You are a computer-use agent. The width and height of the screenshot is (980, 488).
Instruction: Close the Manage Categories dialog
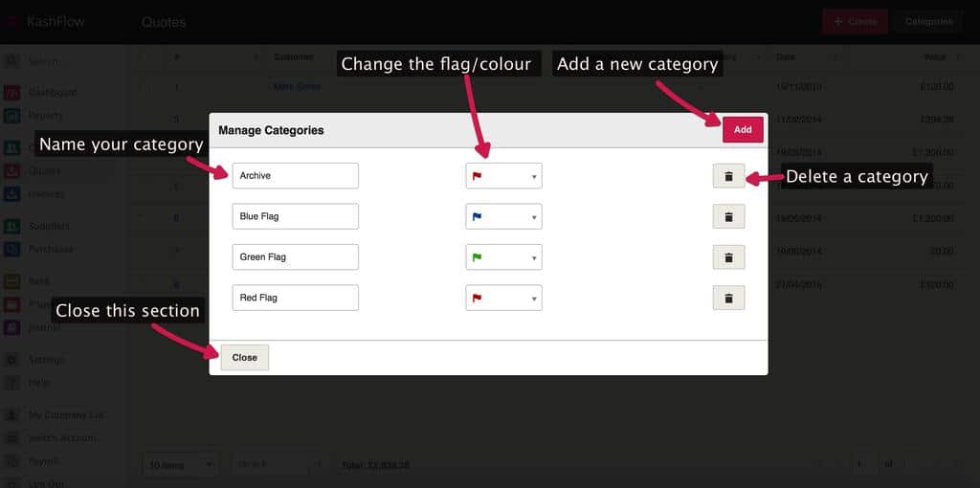(245, 358)
